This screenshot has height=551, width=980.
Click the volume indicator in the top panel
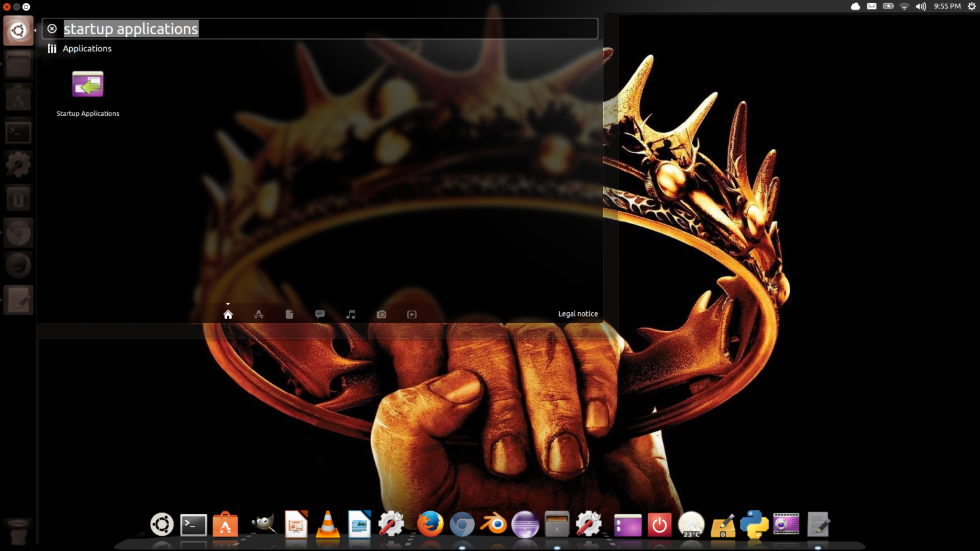920,7
